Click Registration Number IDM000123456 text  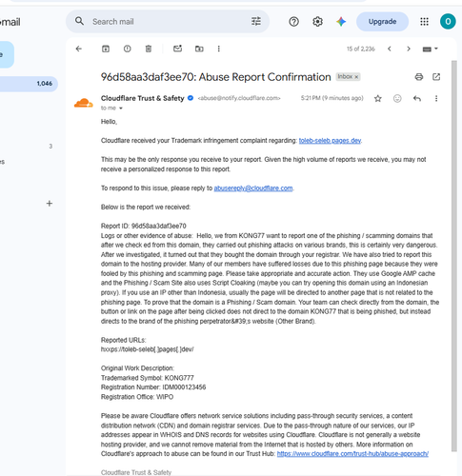153,387
